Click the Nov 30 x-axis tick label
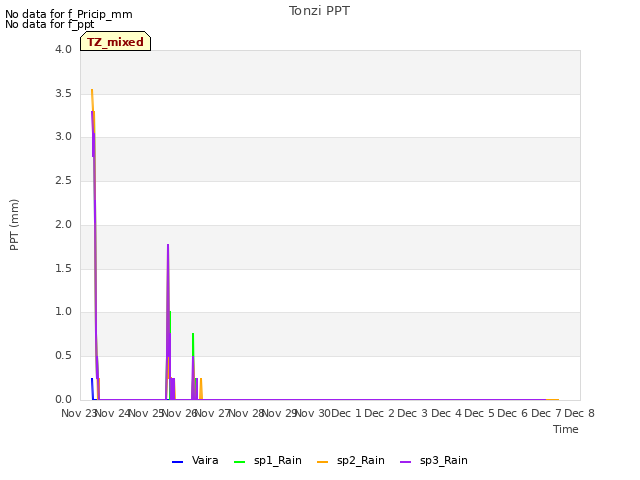Image resolution: width=640 pixels, height=480 pixels. 313,413
